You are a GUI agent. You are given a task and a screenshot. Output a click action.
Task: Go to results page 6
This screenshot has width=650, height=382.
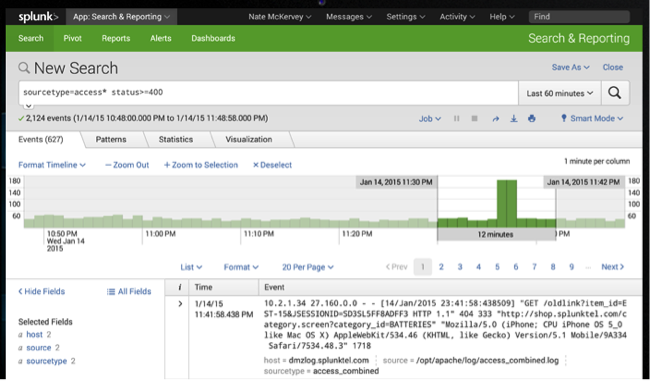[x=516, y=267]
